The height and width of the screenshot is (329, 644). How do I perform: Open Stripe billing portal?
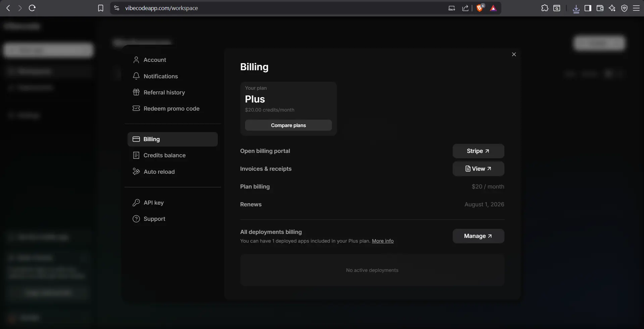coord(478,151)
